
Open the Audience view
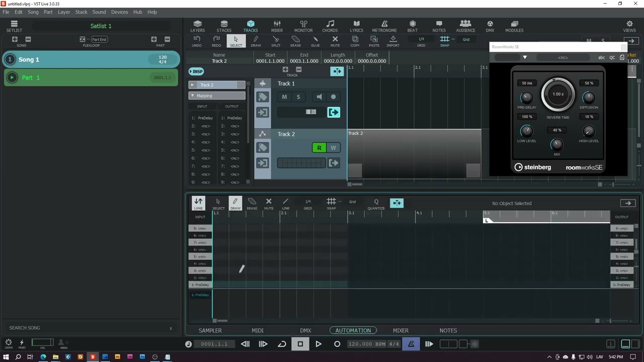click(x=465, y=26)
